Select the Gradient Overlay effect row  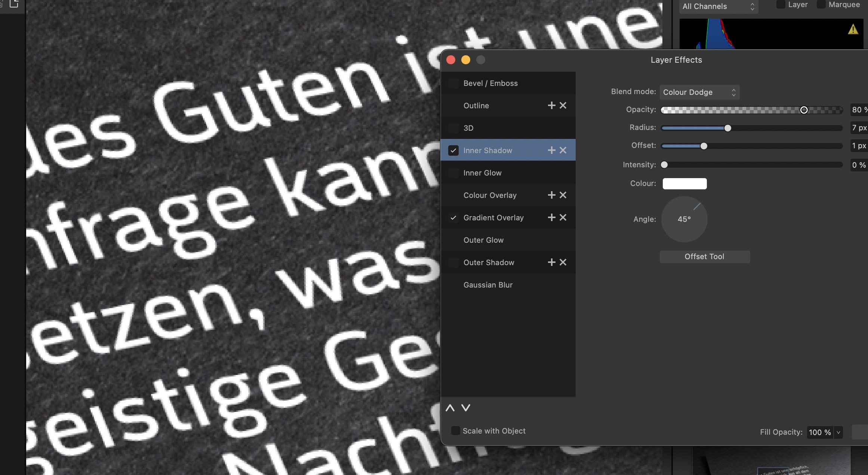click(x=508, y=218)
